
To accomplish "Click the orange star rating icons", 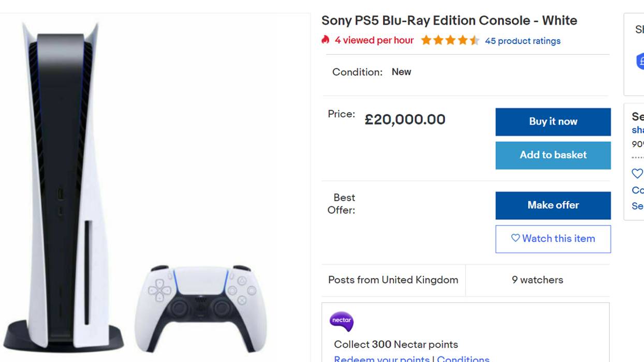I will [450, 40].
